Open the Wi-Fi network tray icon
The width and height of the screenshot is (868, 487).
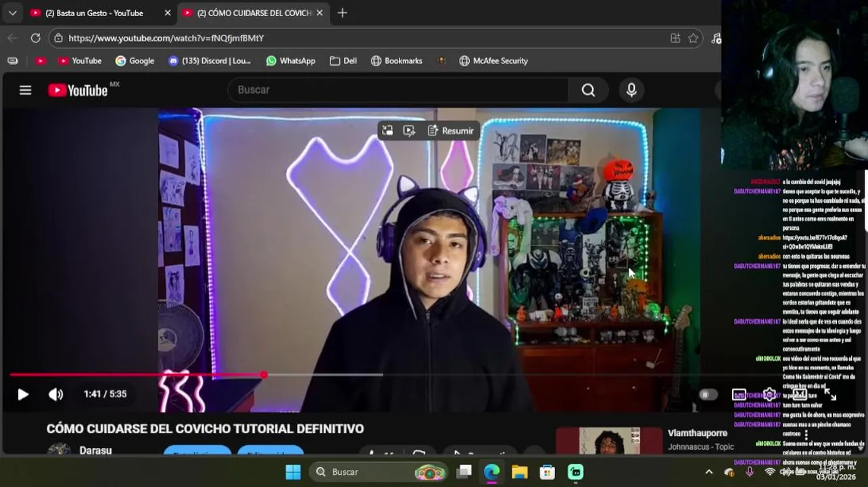[x=769, y=472]
